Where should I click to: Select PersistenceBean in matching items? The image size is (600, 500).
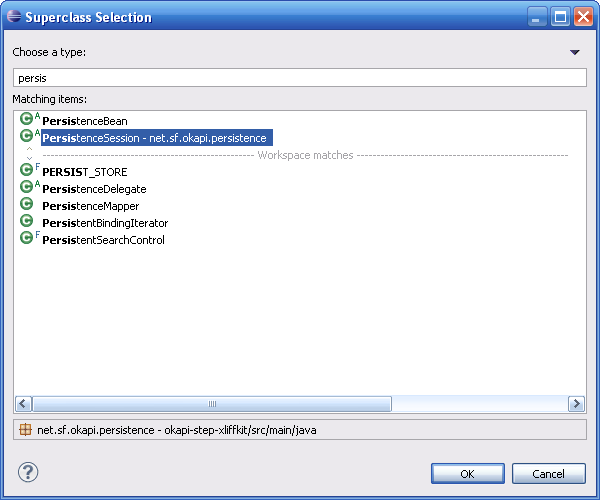pos(85,121)
